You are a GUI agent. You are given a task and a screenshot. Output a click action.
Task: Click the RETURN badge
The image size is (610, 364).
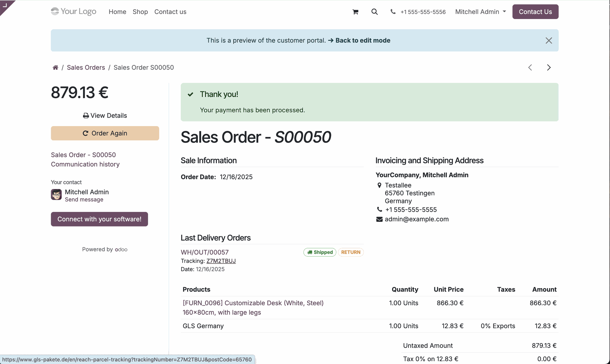350,252
